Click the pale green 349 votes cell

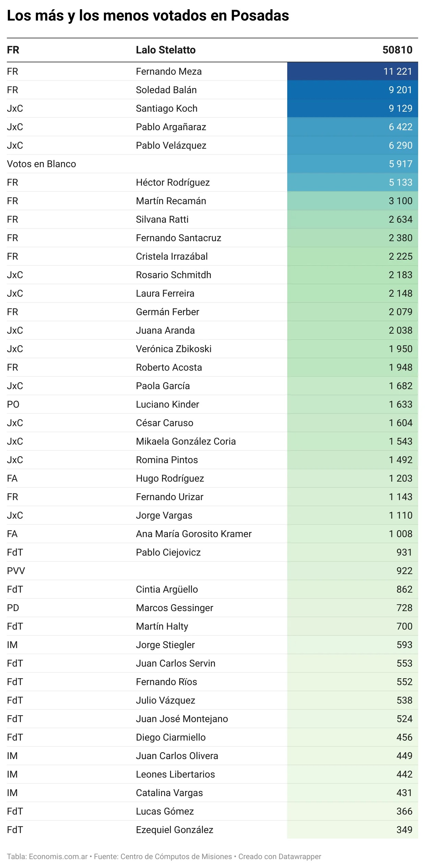352,830
